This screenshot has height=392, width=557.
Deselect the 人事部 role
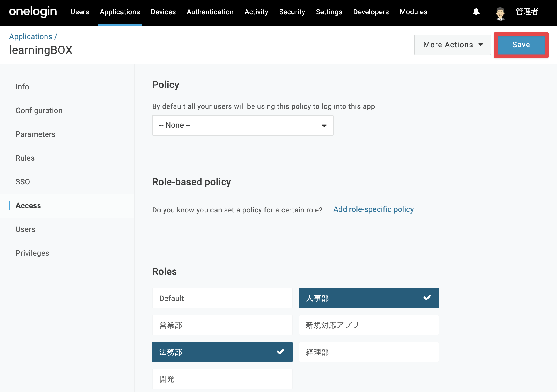pos(369,298)
